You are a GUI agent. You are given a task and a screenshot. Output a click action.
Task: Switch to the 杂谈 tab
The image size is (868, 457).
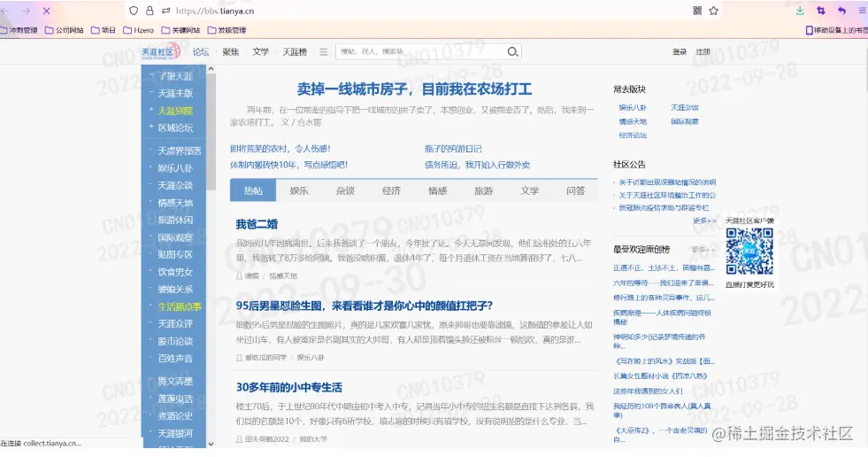[x=345, y=190]
